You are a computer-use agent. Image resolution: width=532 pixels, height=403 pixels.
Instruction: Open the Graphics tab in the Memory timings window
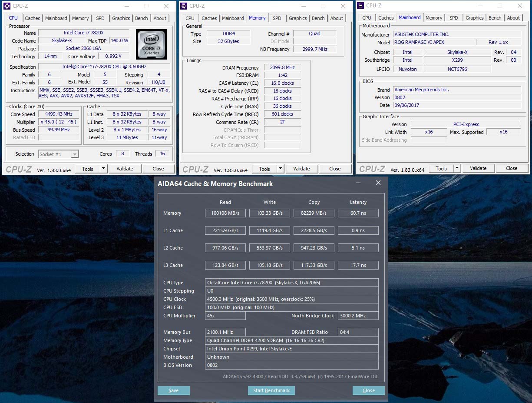point(297,18)
